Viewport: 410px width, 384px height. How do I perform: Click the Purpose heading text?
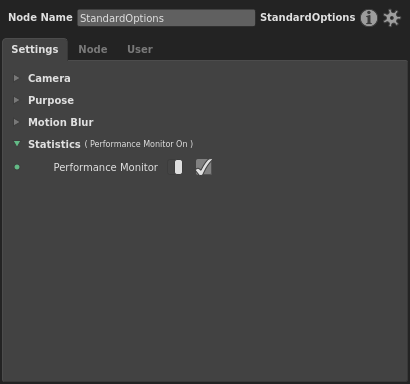coord(51,100)
